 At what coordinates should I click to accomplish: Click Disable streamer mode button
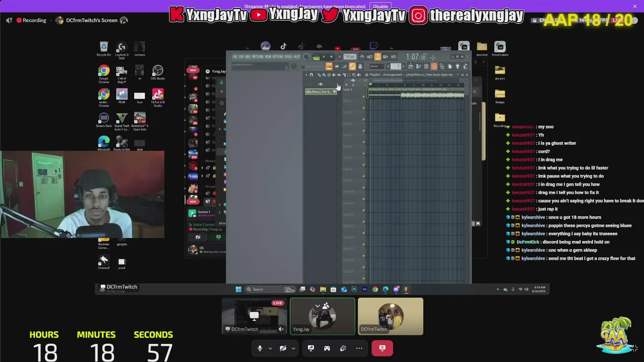coord(380,7)
